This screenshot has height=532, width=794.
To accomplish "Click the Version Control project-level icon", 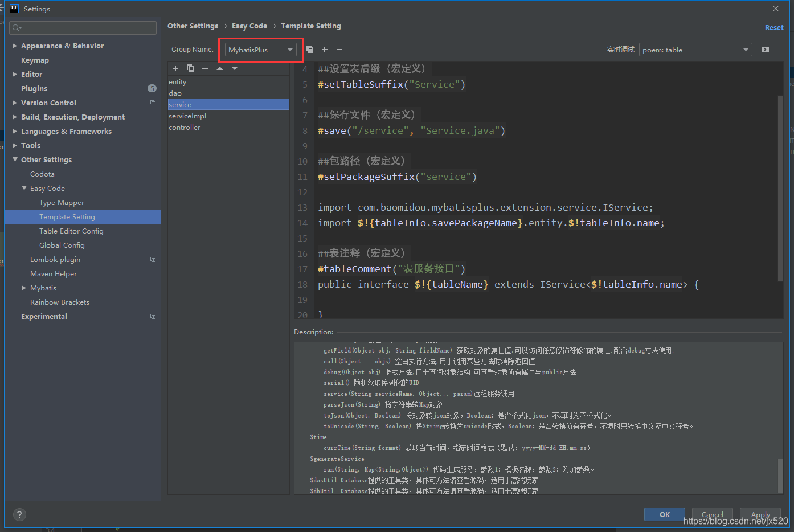I will [x=153, y=103].
